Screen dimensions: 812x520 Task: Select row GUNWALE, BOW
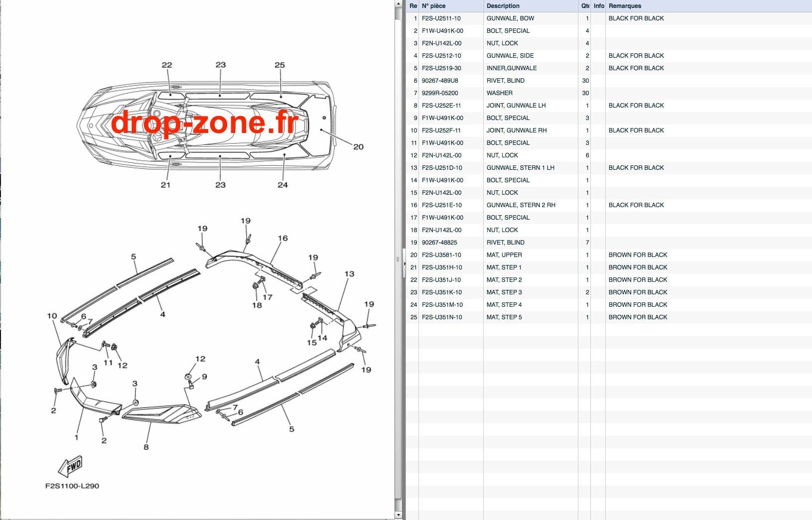point(609,18)
